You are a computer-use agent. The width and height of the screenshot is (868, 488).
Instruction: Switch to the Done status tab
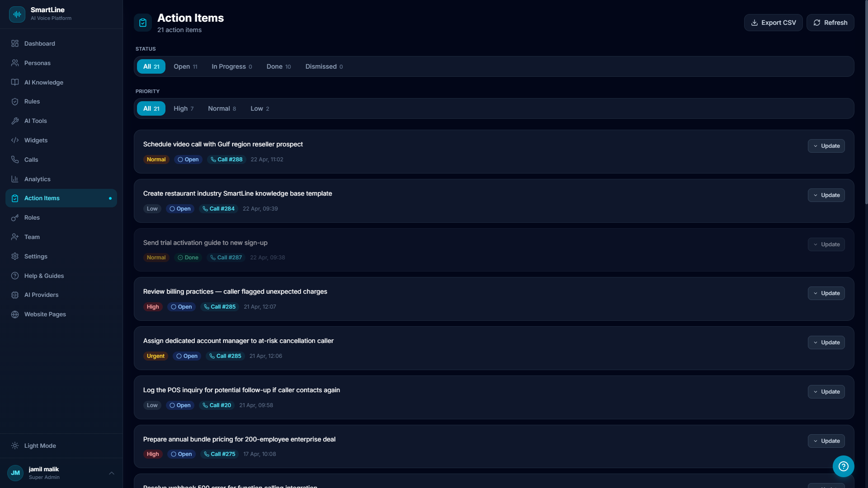[278, 66]
